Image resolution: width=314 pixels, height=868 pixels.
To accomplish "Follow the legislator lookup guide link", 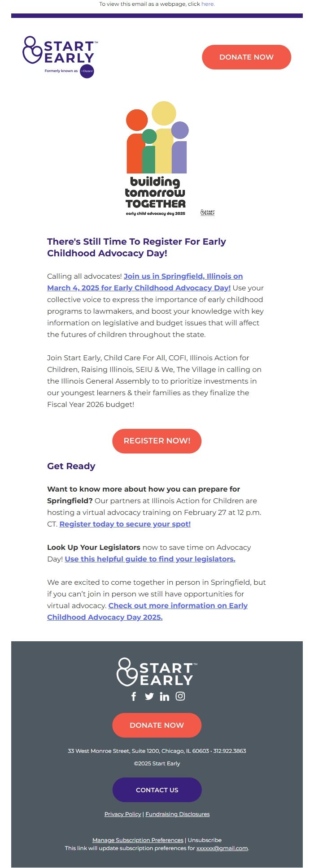I will 150,559.
